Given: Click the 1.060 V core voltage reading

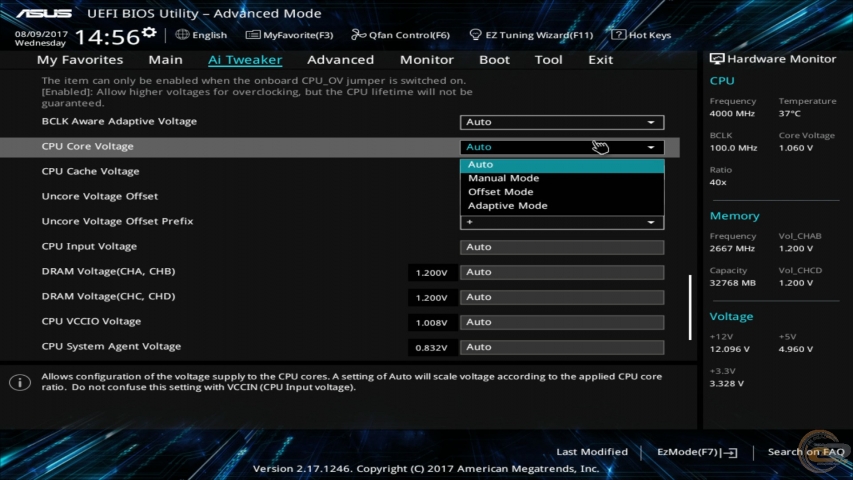Looking at the screenshot, I should point(796,148).
